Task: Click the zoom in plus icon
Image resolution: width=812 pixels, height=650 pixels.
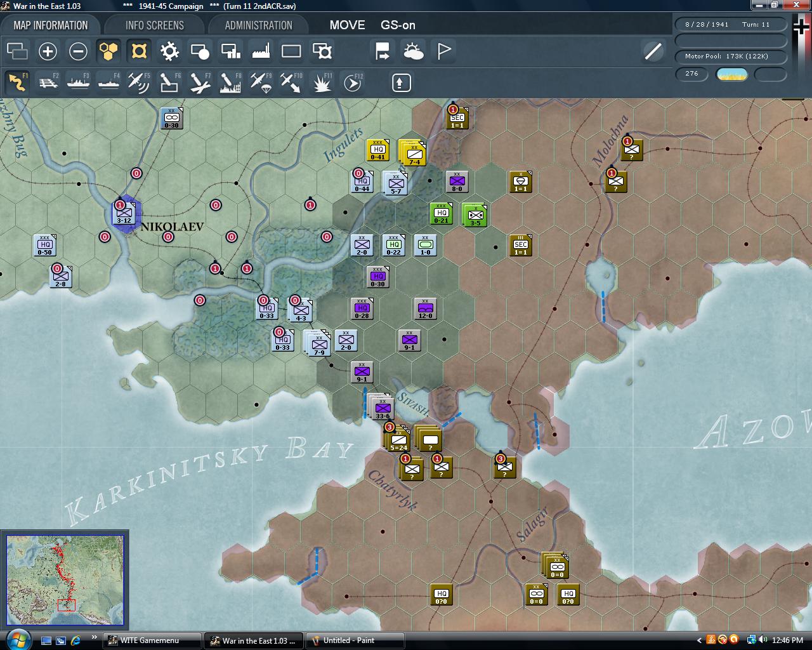Action: click(x=48, y=51)
